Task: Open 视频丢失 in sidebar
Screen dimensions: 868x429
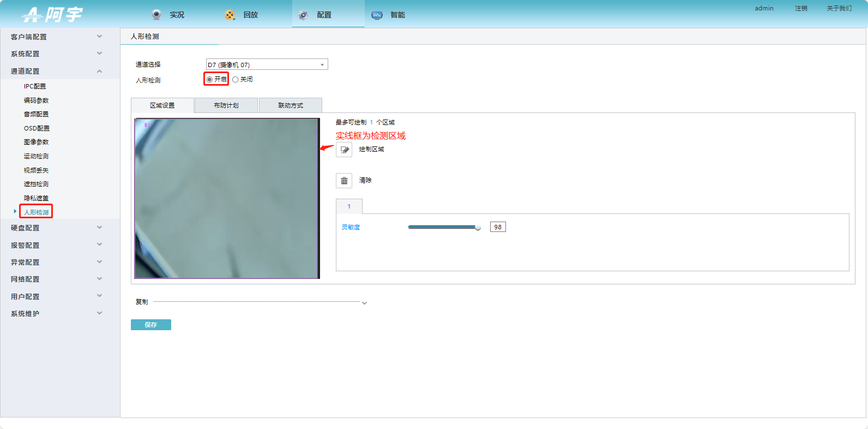Action: [x=36, y=170]
